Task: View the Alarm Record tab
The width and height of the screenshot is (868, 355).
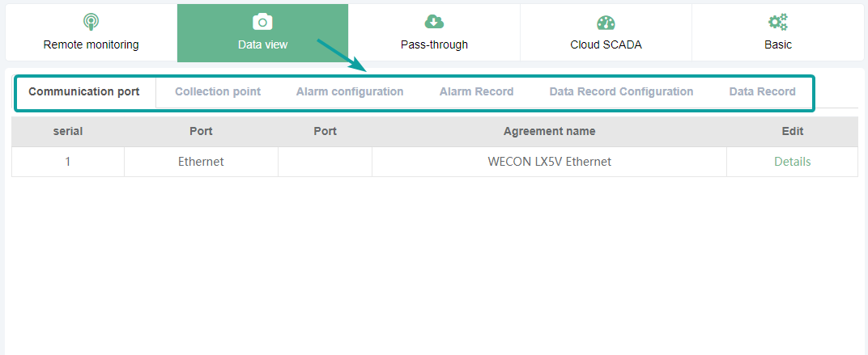Action: 476,91
